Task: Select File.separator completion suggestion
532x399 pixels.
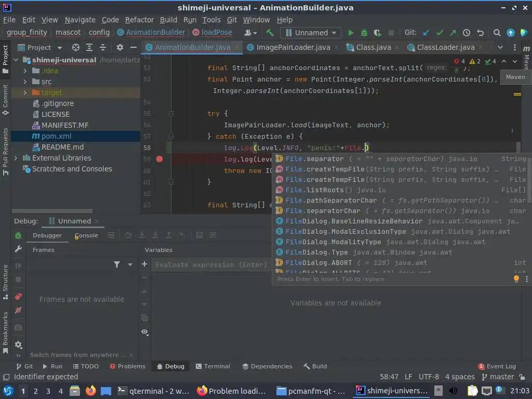Action: pos(401,159)
